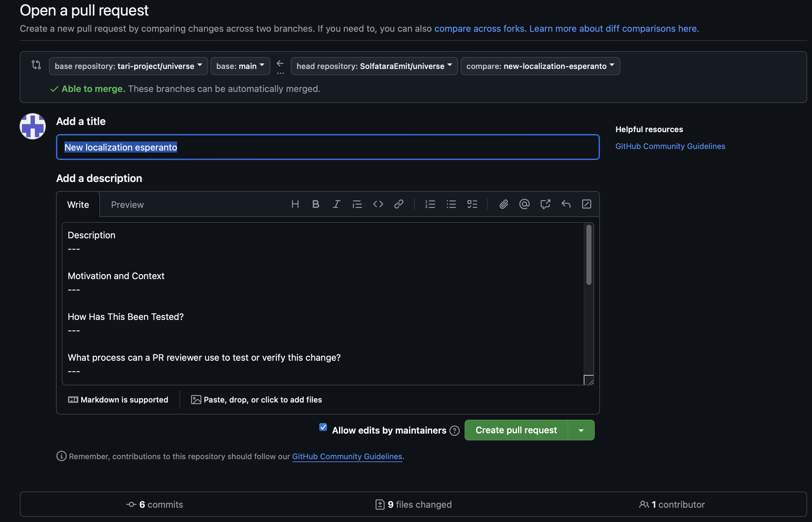The width and height of the screenshot is (812, 522).
Task: Open head repository SolfataraEmit/universe dropdown
Action: [374, 66]
